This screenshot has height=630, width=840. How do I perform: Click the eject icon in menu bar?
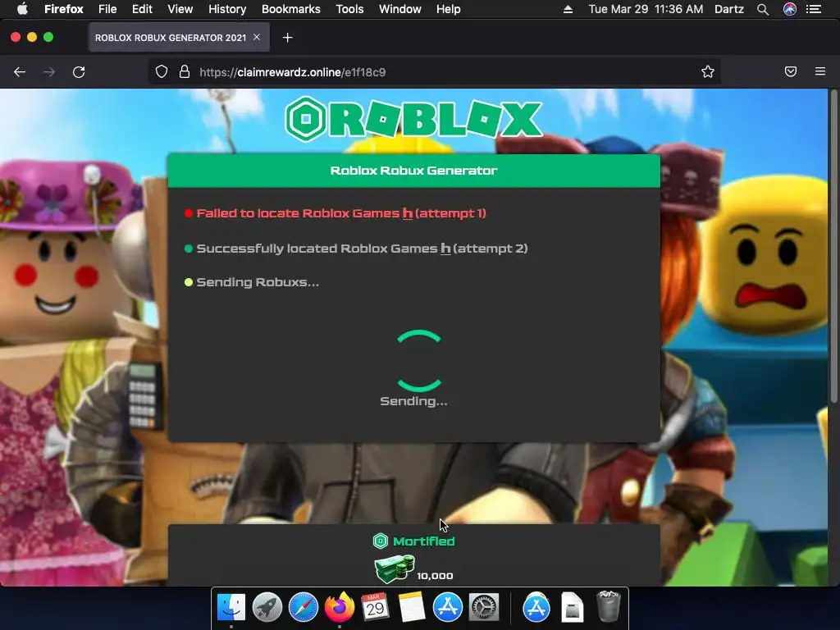(x=568, y=9)
